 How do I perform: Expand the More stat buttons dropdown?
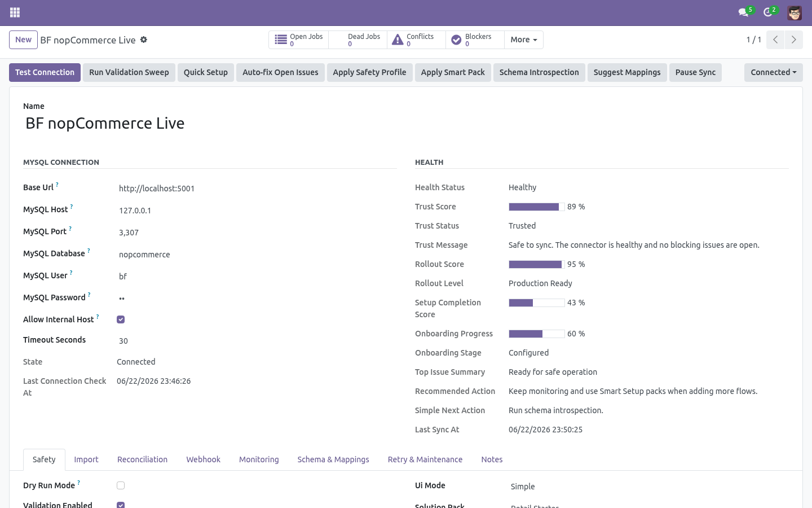(x=524, y=40)
